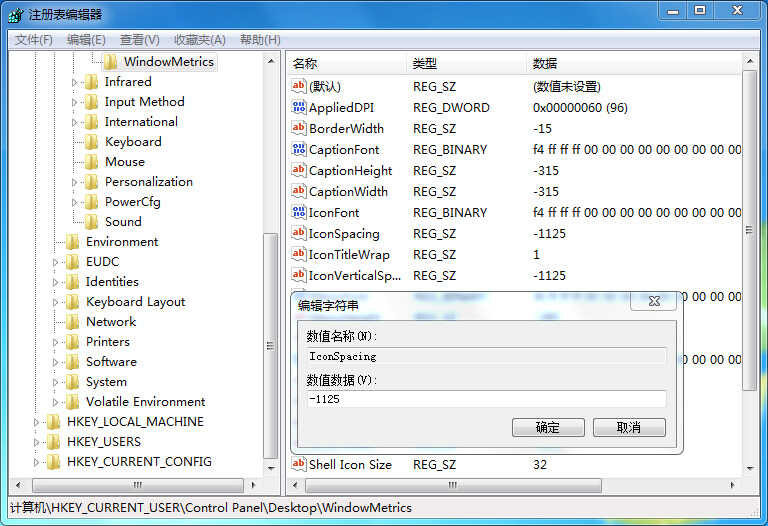Viewport: 768px width, 526px height.
Task: Click the IconFont binary value icon
Action: click(x=299, y=213)
